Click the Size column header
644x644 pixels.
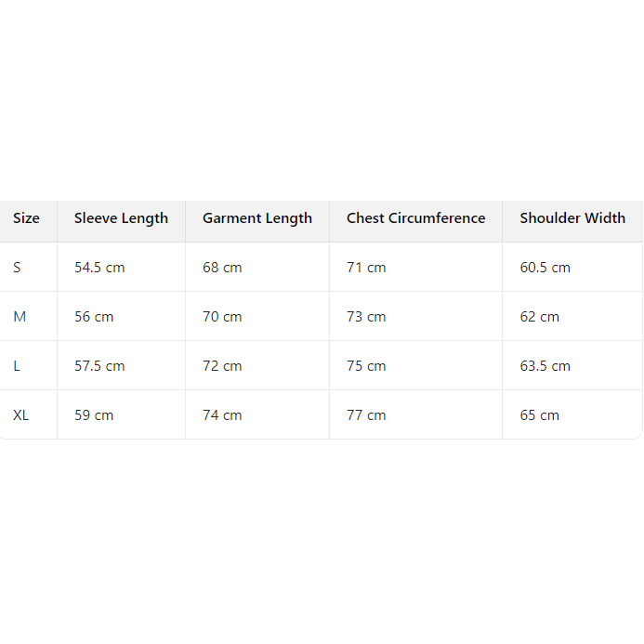pos(26,218)
